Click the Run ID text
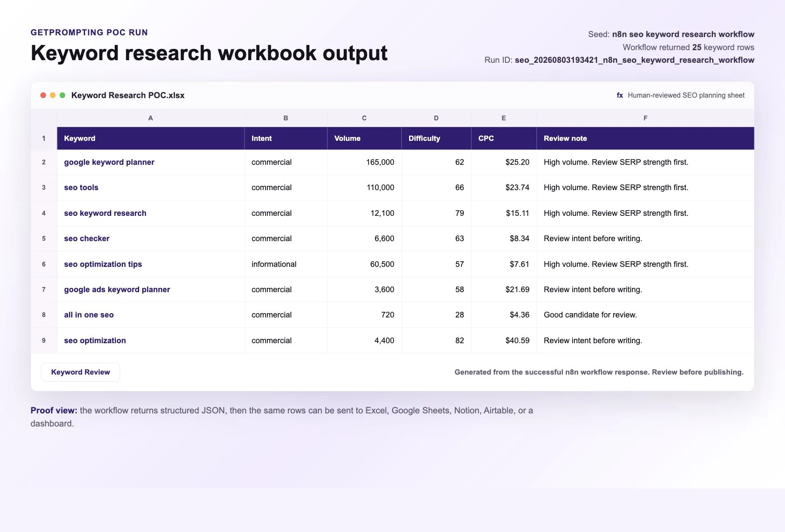 click(x=619, y=60)
